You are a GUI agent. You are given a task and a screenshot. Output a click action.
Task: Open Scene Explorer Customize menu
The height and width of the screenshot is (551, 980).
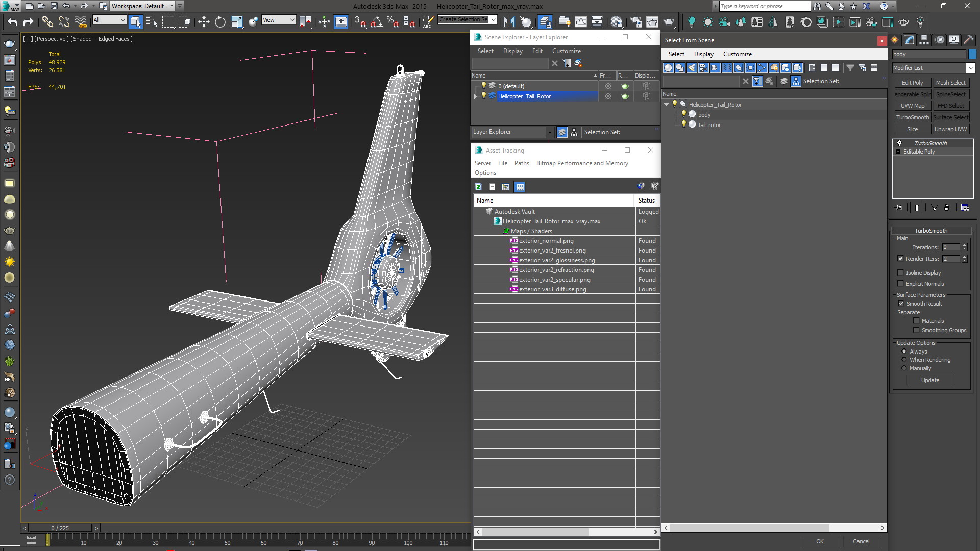566,51
